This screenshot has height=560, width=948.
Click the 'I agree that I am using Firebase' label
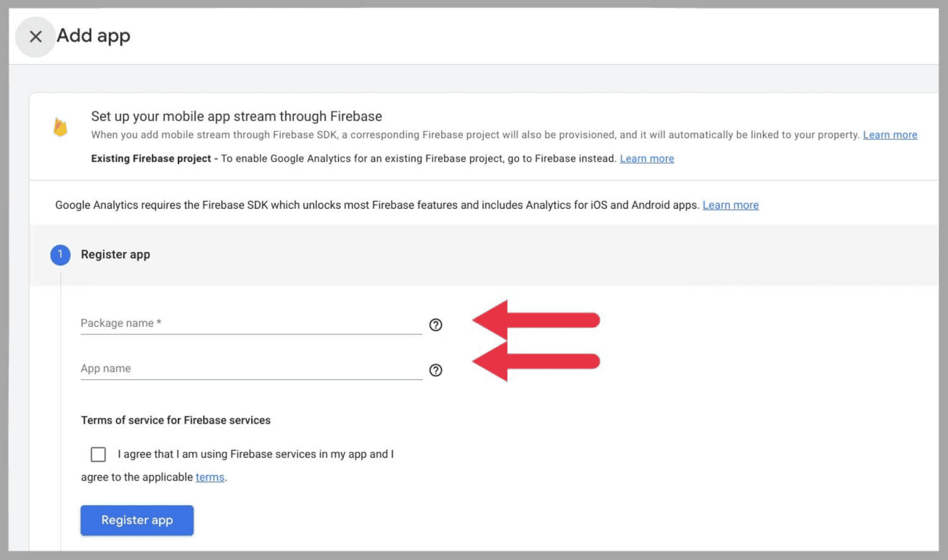click(255, 455)
